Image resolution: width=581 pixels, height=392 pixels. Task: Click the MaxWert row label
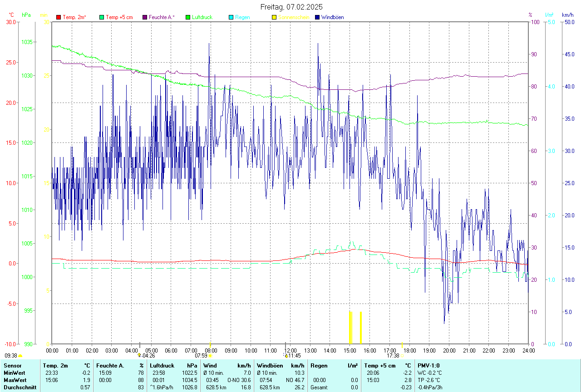click(x=15, y=380)
